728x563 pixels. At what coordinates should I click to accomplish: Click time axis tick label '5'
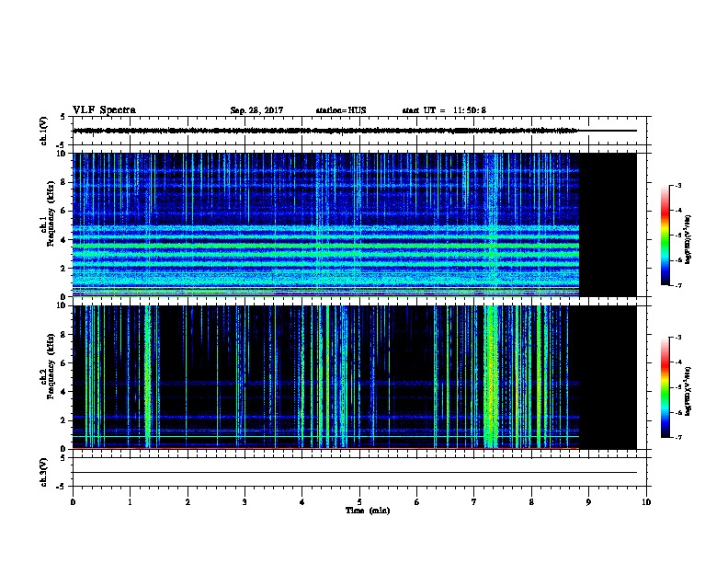(359, 502)
